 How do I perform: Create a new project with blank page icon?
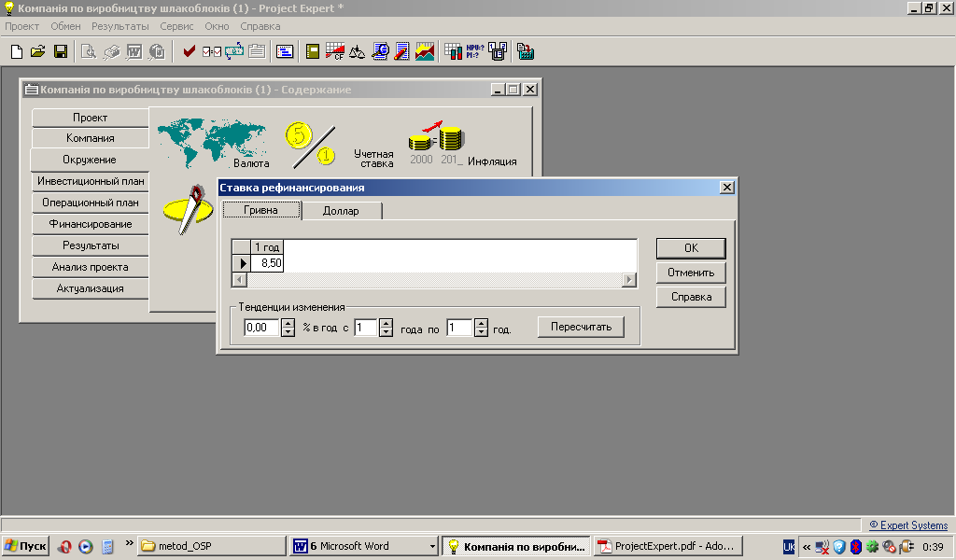click(x=17, y=51)
